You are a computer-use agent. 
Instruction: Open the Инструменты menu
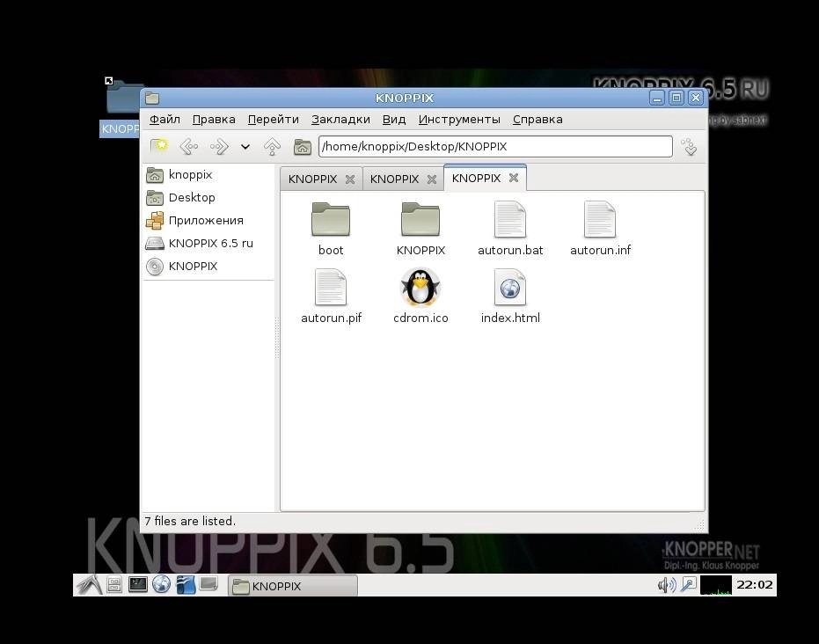click(x=459, y=119)
